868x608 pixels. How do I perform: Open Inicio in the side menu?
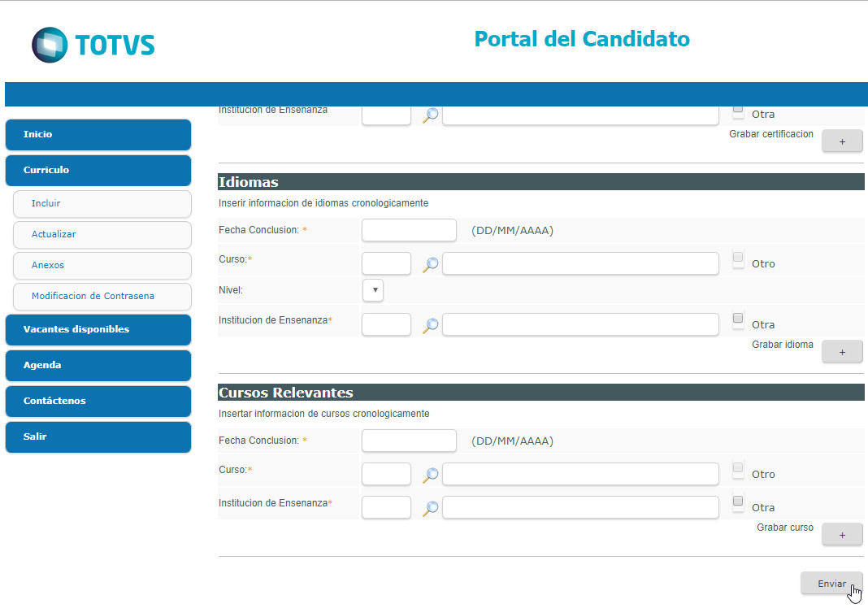98,135
